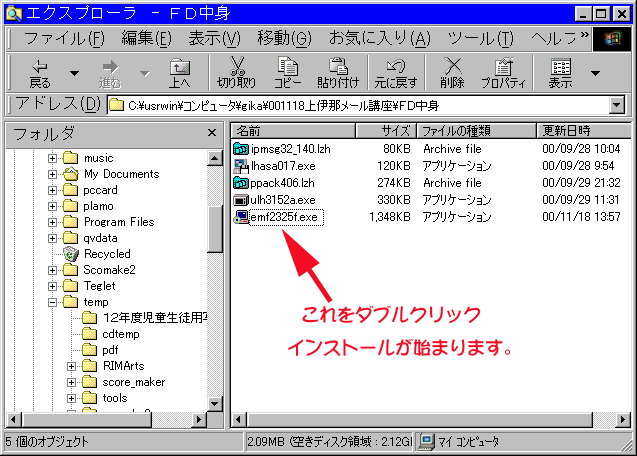Open the address bar dropdown list
The image size is (637, 456).
coord(617,106)
